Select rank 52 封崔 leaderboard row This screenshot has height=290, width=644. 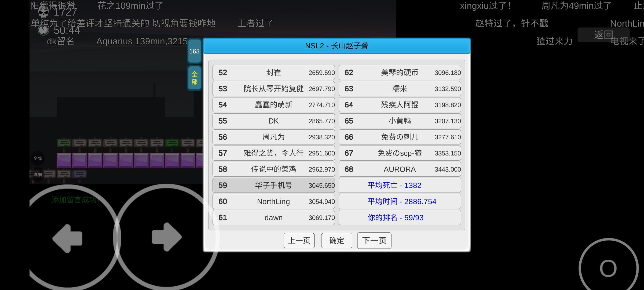point(273,73)
